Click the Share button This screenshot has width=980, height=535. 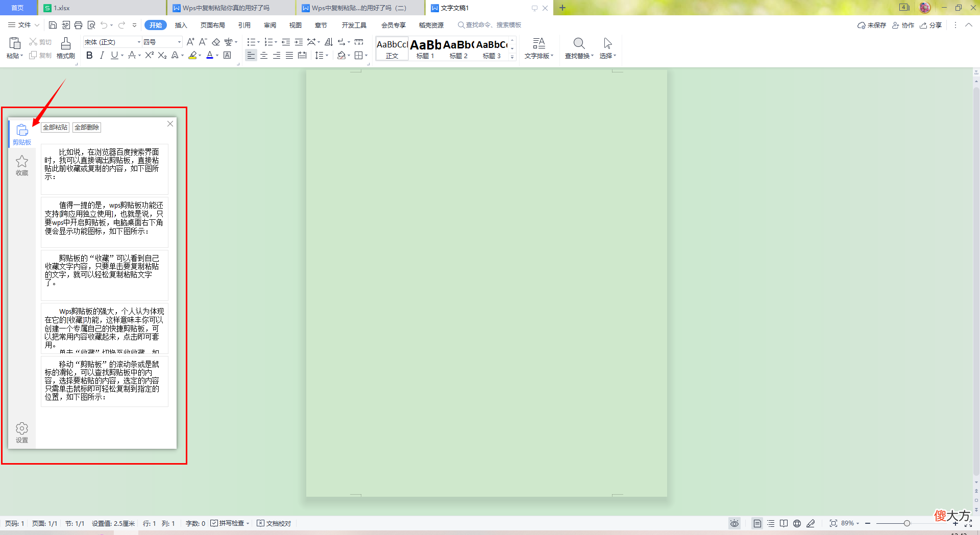930,25
